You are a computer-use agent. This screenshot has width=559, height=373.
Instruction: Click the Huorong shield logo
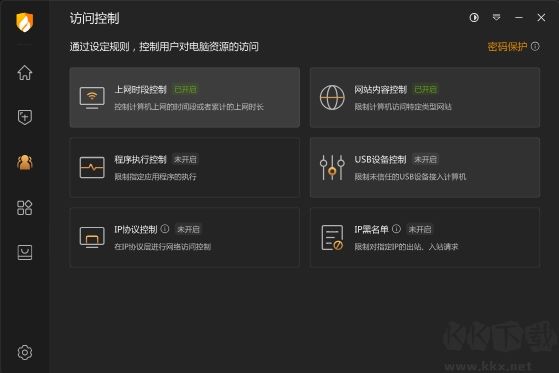25,22
